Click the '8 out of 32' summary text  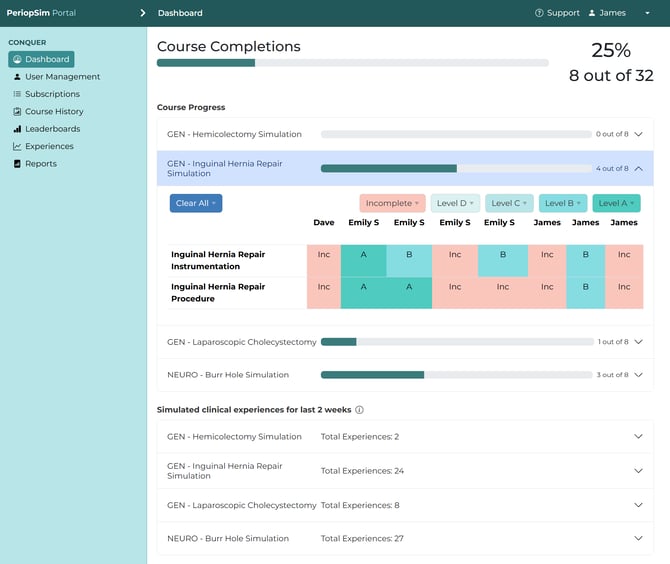point(611,76)
